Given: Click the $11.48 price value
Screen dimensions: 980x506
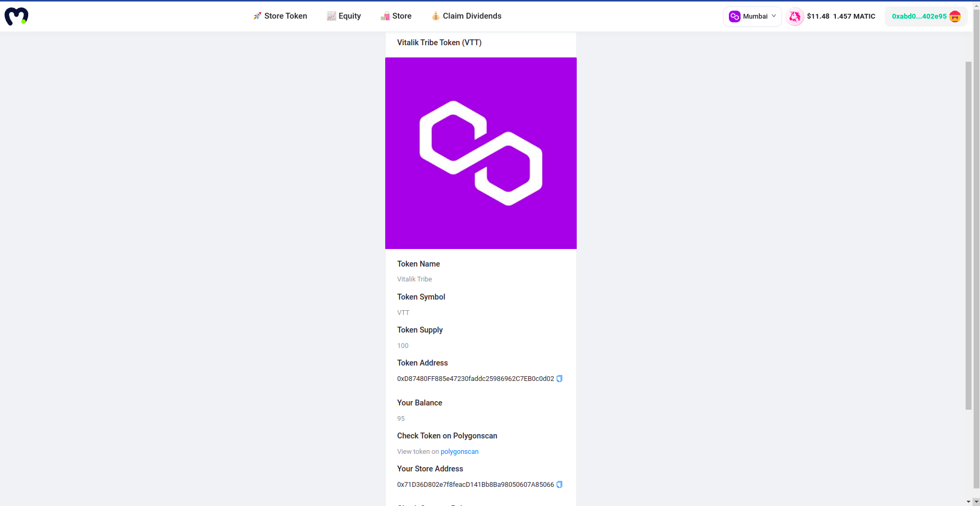Looking at the screenshot, I should coord(818,16).
